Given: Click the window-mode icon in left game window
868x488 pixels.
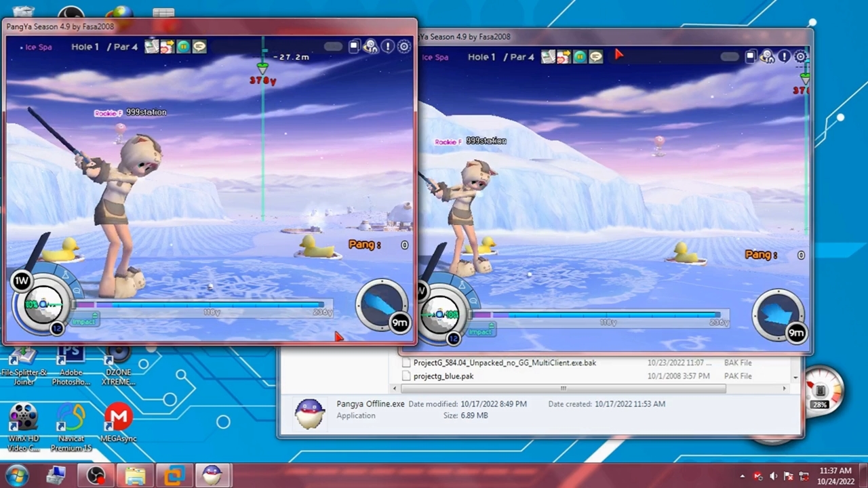Looking at the screenshot, I should click(354, 46).
